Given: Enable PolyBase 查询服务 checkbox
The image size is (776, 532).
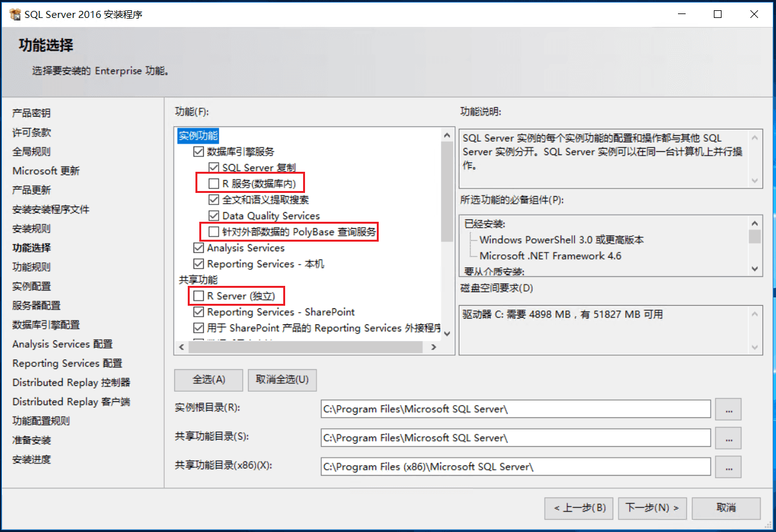Looking at the screenshot, I should click(x=214, y=232).
